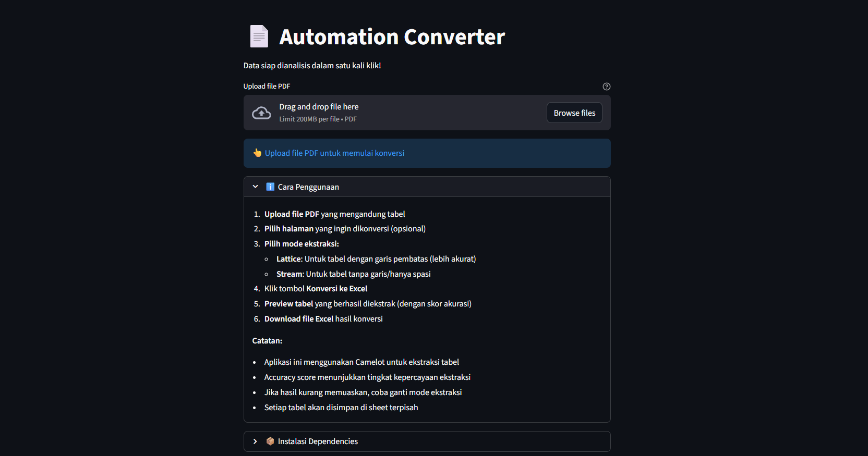The image size is (868, 456).
Task: Click the 'Upload file PDF' field label
Action: click(x=267, y=87)
